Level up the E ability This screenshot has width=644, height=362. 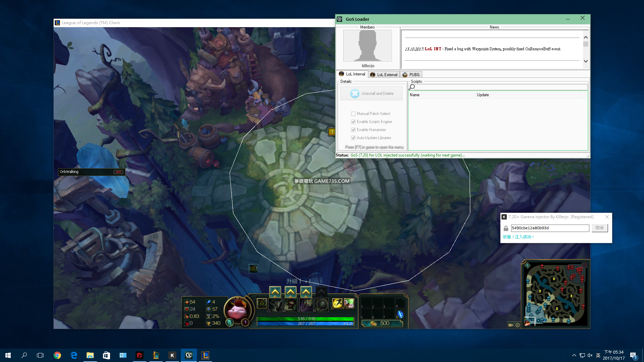pos(306,292)
